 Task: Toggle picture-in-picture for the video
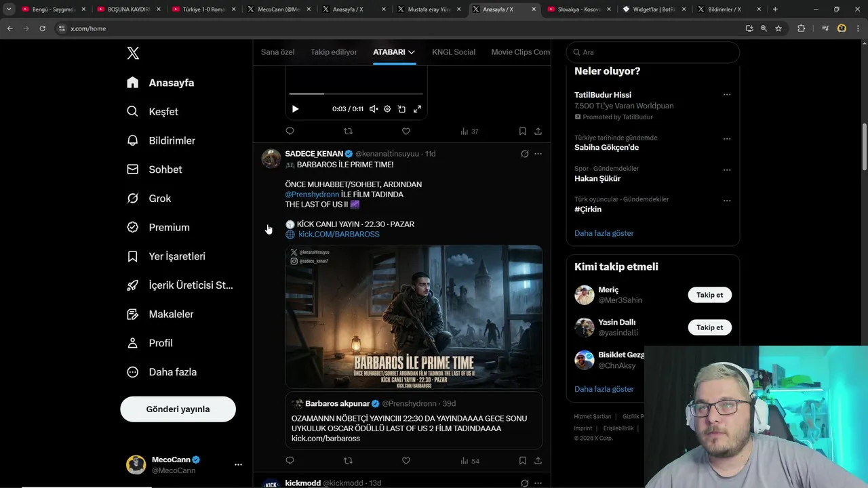click(401, 109)
